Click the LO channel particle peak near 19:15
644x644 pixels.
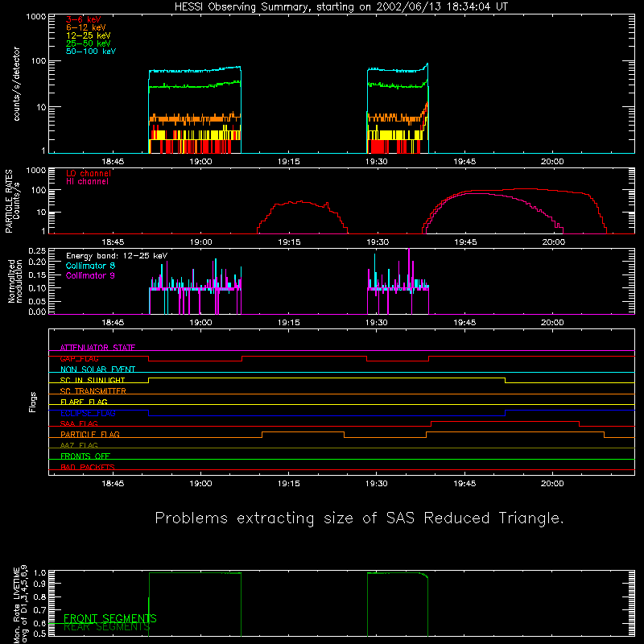[302, 202]
